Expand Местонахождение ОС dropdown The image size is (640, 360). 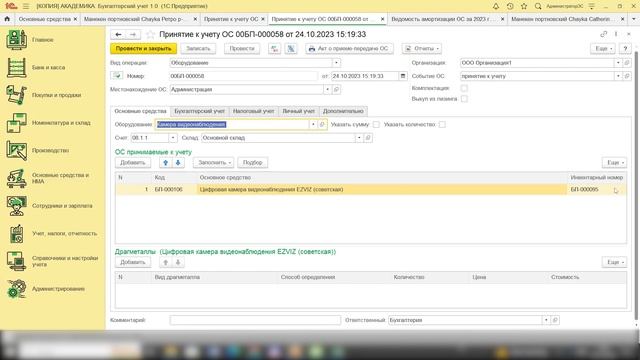pos(327,89)
